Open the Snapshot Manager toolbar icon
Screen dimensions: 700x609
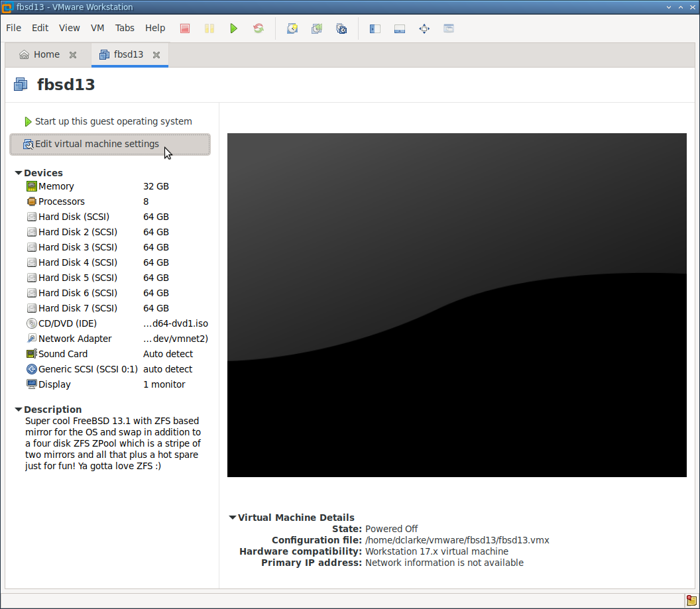(341, 28)
